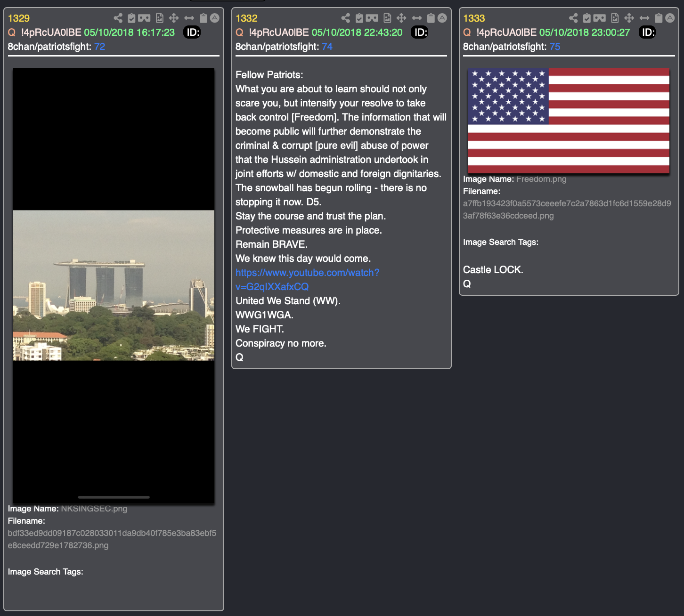The width and height of the screenshot is (684, 616).
Task: Click the image file icon on post 1333
Action: pyautogui.click(x=615, y=18)
